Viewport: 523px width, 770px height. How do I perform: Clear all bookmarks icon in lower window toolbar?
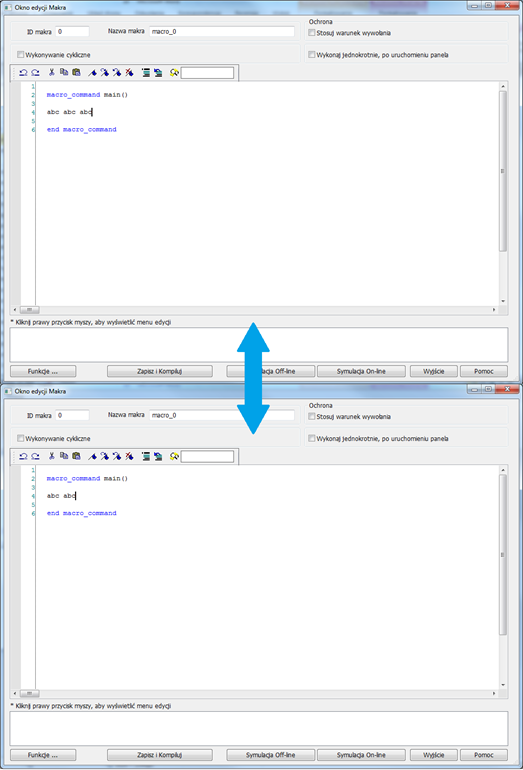[x=129, y=456]
